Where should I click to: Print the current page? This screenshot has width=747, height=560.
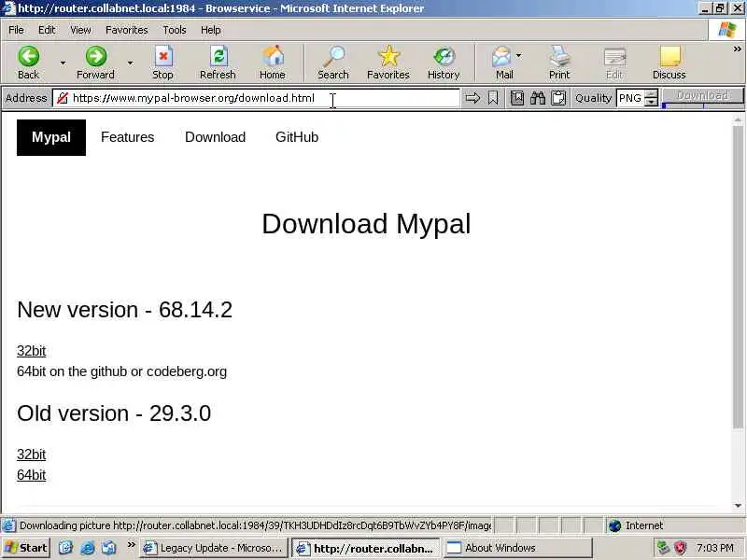pos(559,63)
